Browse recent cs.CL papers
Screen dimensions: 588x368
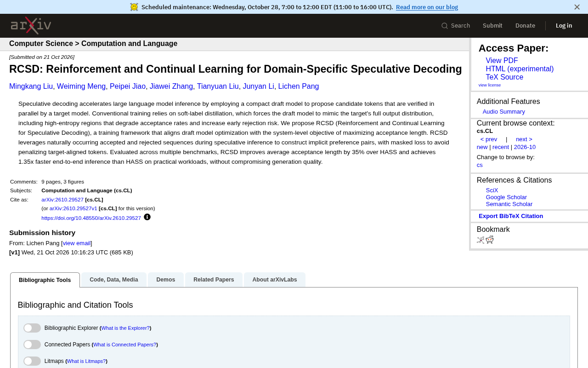point(501,147)
